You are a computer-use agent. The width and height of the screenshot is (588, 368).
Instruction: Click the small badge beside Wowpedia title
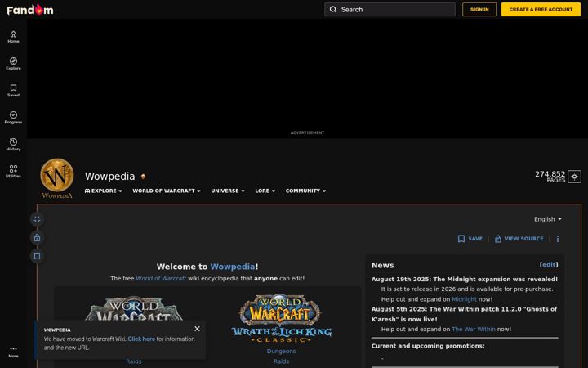(x=143, y=176)
